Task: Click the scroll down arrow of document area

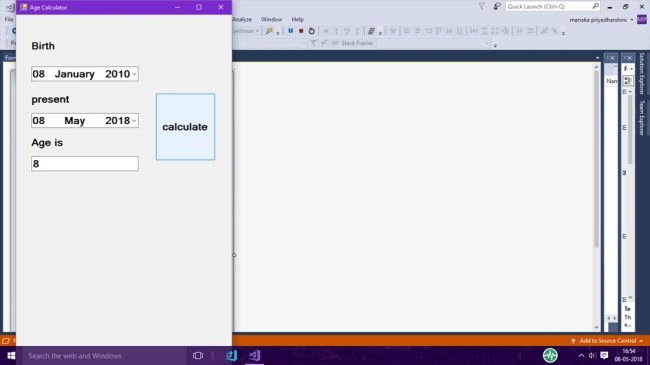Action: (x=597, y=328)
